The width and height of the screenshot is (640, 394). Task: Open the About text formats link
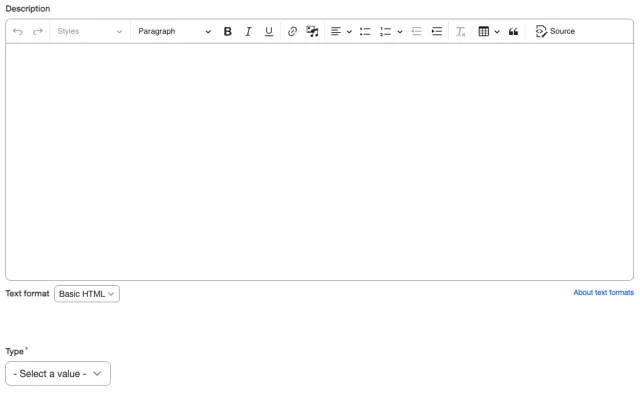pyautogui.click(x=603, y=293)
